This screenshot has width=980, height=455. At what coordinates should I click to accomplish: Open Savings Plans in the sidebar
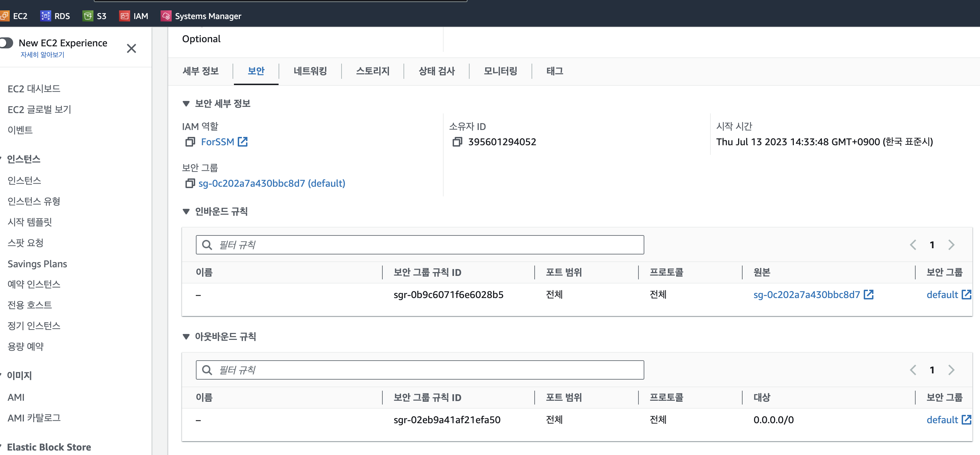click(x=37, y=264)
